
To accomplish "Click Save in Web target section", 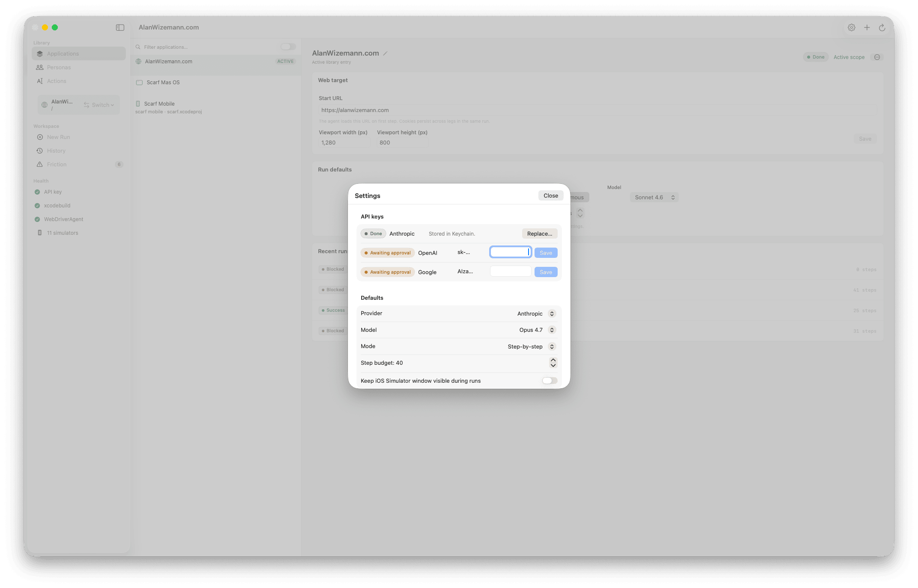I will coord(865,139).
